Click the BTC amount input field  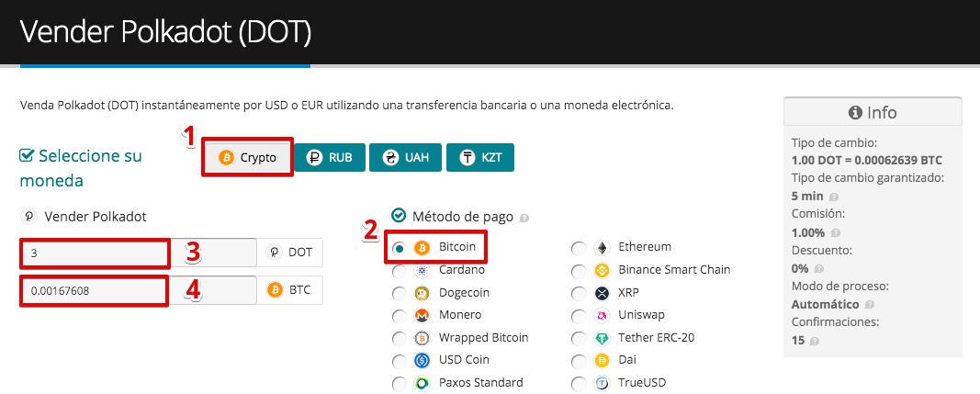[x=138, y=290]
